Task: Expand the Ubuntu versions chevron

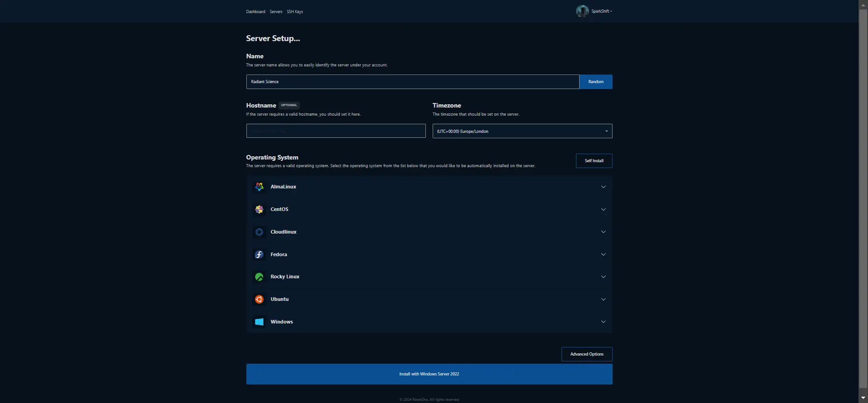Action: (x=603, y=300)
